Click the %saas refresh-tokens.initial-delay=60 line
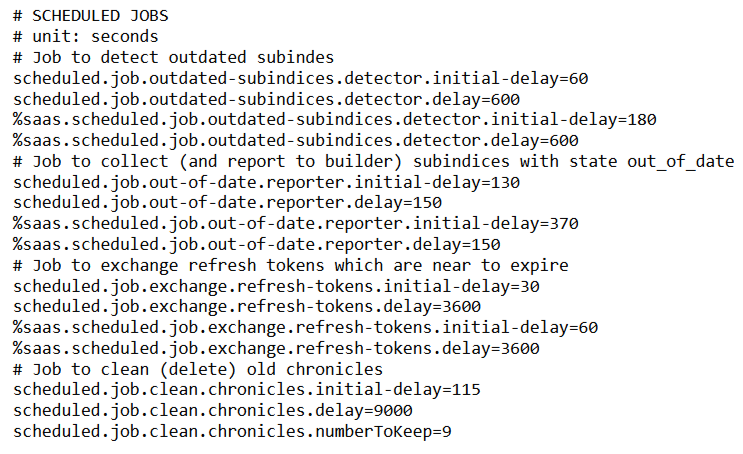Screen dimensions: 743x454 coord(306,327)
